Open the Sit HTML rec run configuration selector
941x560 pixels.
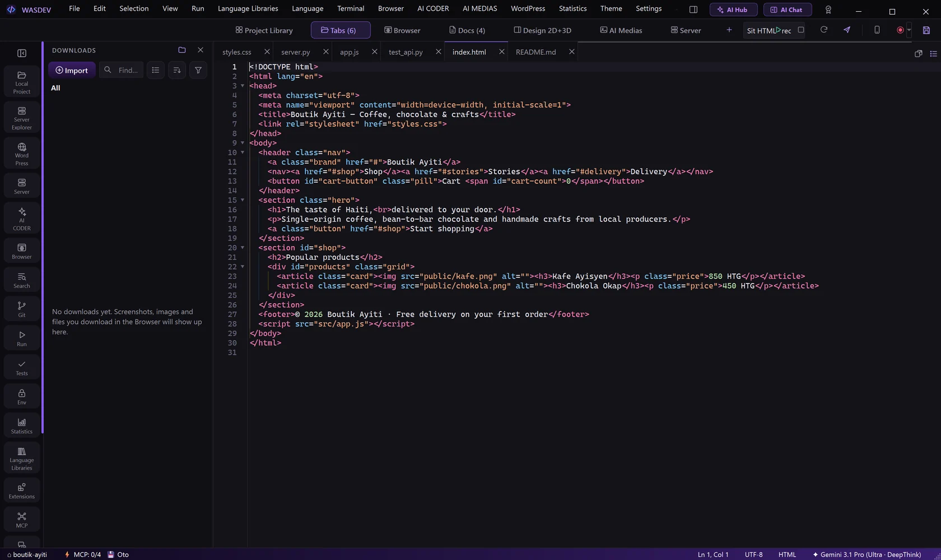tap(769, 30)
